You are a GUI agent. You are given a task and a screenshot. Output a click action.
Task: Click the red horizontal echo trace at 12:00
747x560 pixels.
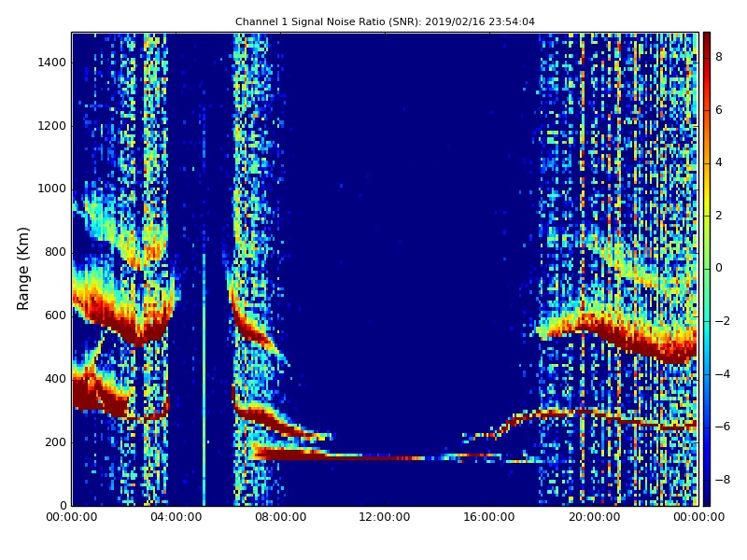pos(385,457)
